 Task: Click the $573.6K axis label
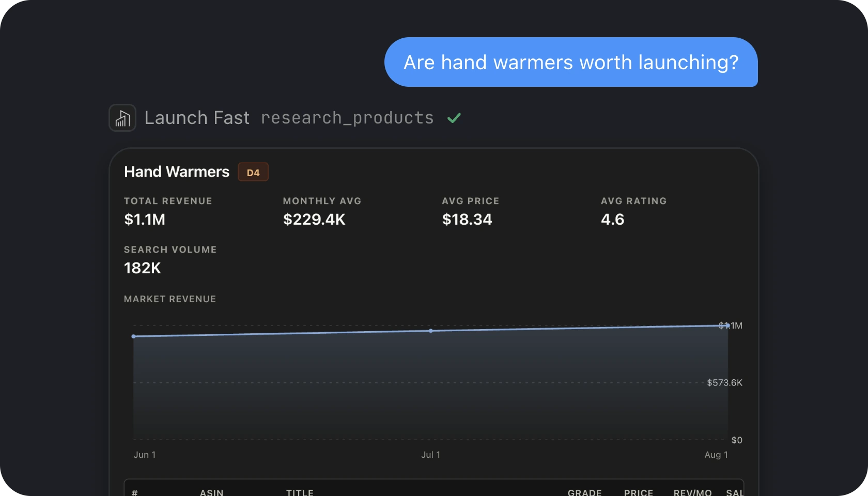pos(724,383)
